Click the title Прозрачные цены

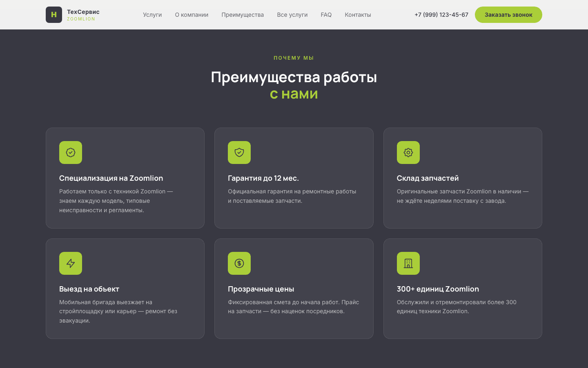[261, 289]
